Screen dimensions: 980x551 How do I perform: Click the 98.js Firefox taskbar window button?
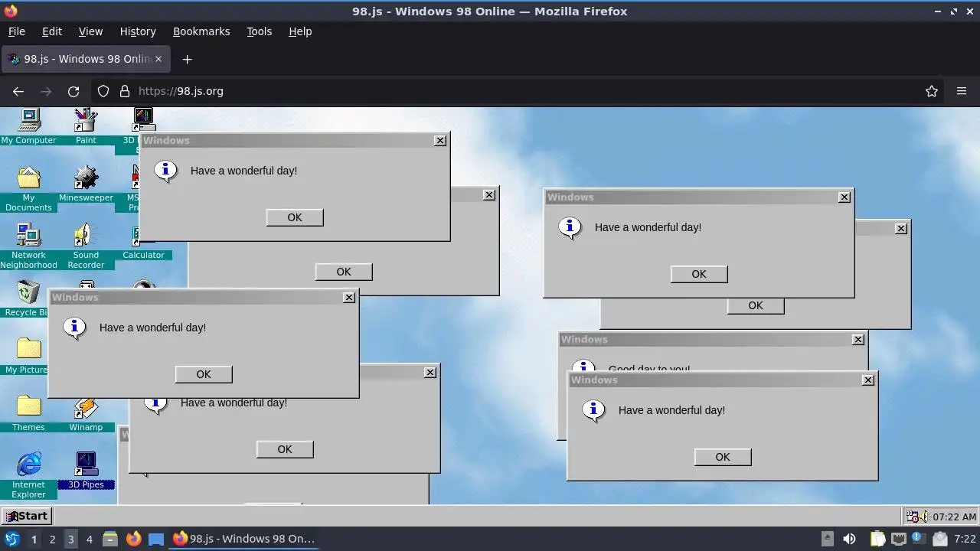(x=245, y=539)
